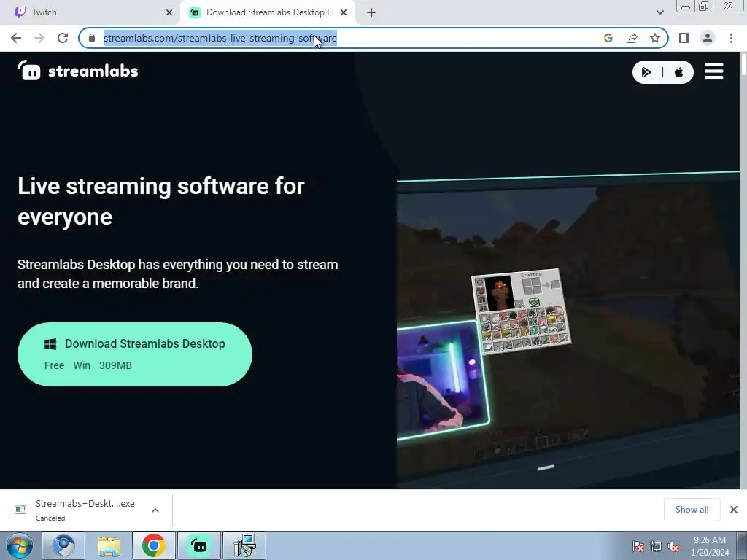
Task: Switch to Chrome in the taskbar
Action: (x=153, y=545)
